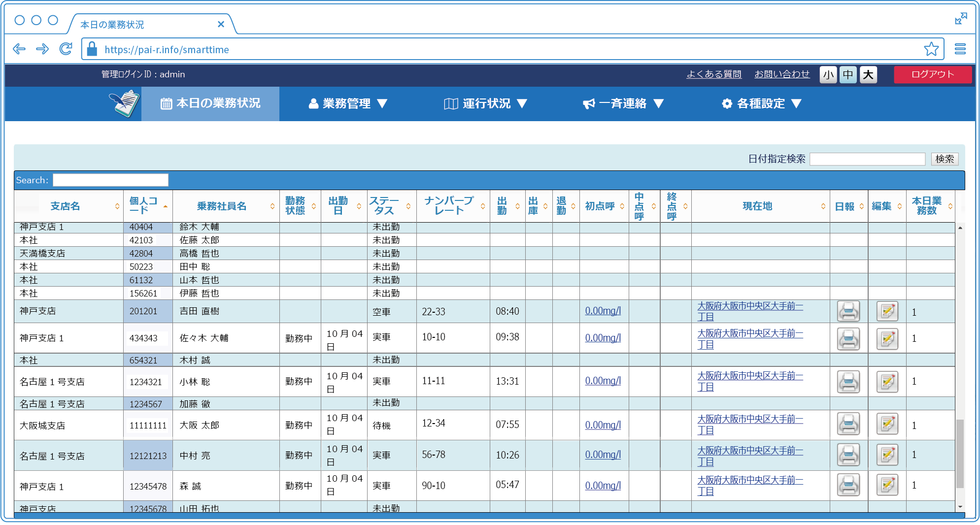Open daily report printer icon for 大阪 太郎
Viewport: 980px width, 525px height.
pyautogui.click(x=848, y=424)
